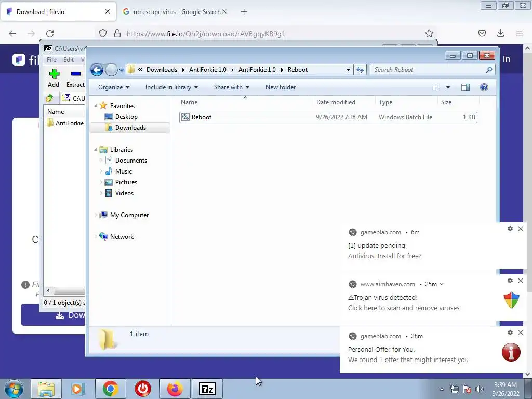Click 7-Zip horizontal scrollbar left arrow
The width and height of the screenshot is (532, 399).
pos(48,291)
